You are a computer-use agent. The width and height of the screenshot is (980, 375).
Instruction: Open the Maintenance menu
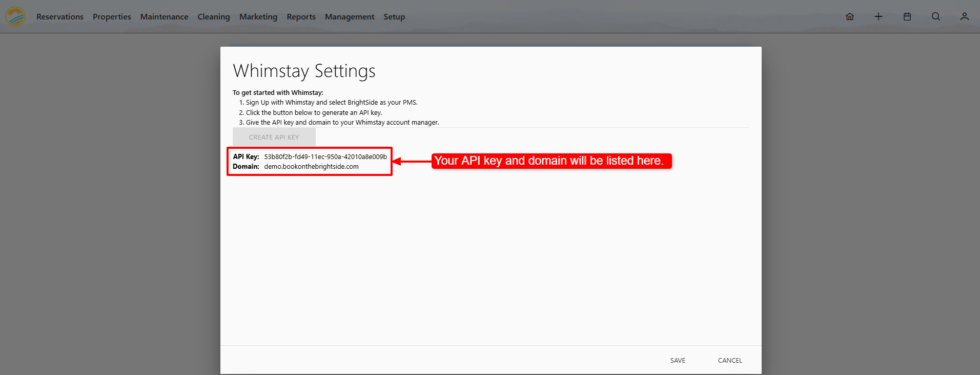pos(165,16)
